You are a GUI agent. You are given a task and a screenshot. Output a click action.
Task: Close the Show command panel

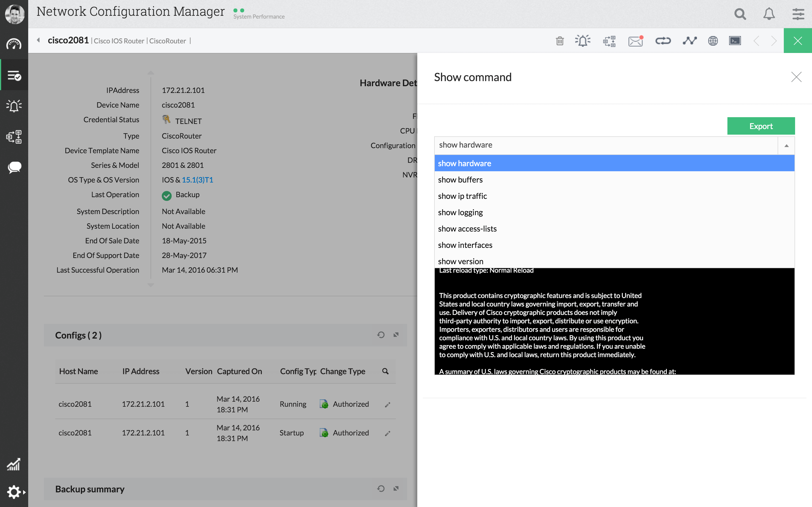click(796, 77)
